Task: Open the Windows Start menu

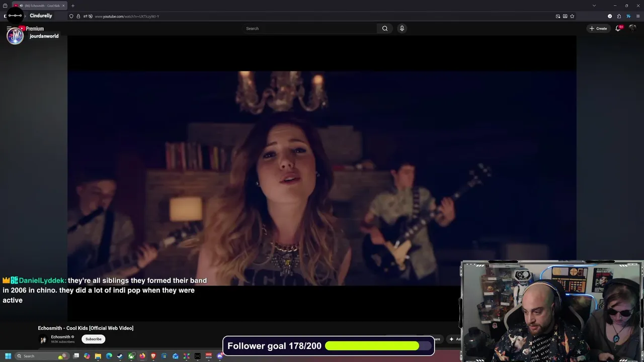Action: [8, 356]
